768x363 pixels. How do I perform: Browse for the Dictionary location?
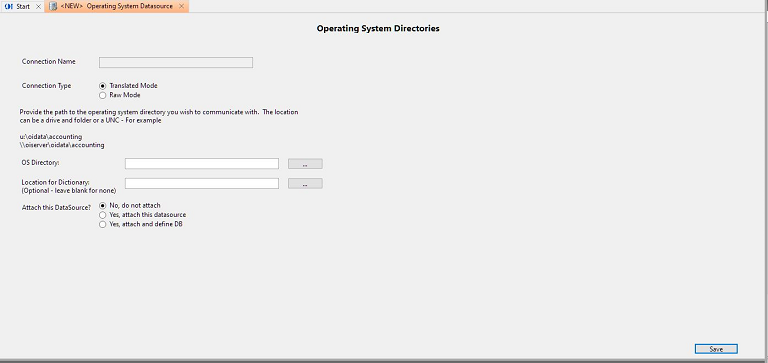point(305,184)
